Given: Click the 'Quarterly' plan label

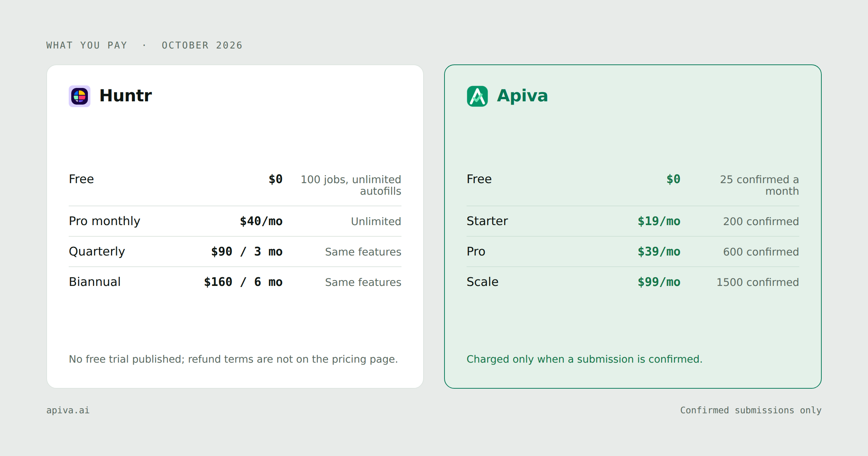Looking at the screenshot, I should [97, 252].
